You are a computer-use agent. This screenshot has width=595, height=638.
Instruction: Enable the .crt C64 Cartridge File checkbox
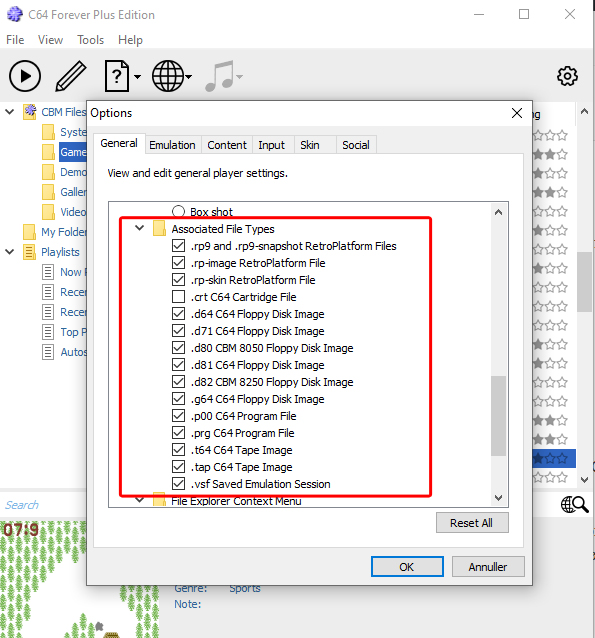coord(178,297)
